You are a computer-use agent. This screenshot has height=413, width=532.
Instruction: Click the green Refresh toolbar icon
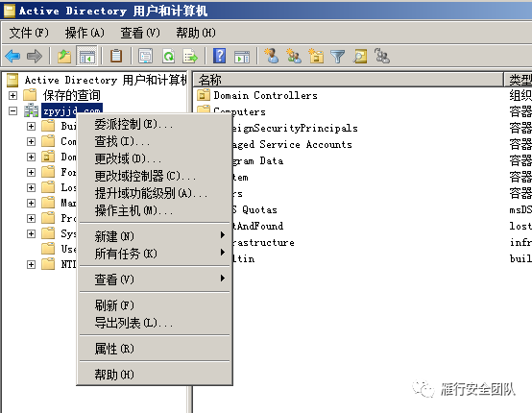168,56
